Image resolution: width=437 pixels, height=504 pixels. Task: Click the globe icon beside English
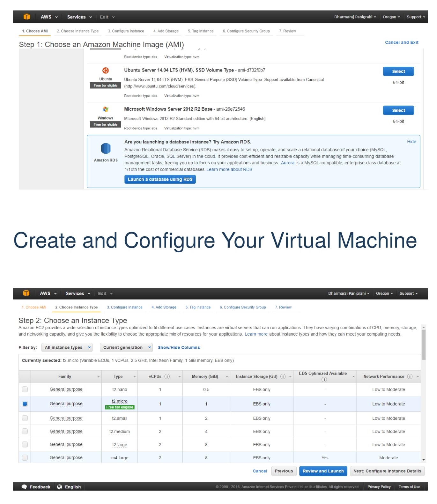pyautogui.click(x=60, y=487)
